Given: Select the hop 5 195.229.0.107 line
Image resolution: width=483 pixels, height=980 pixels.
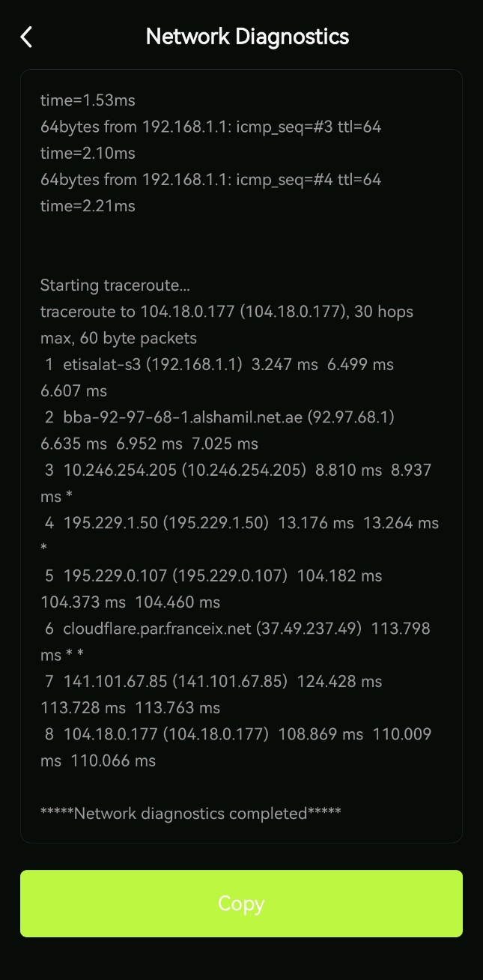Looking at the screenshot, I should (x=213, y=589).
